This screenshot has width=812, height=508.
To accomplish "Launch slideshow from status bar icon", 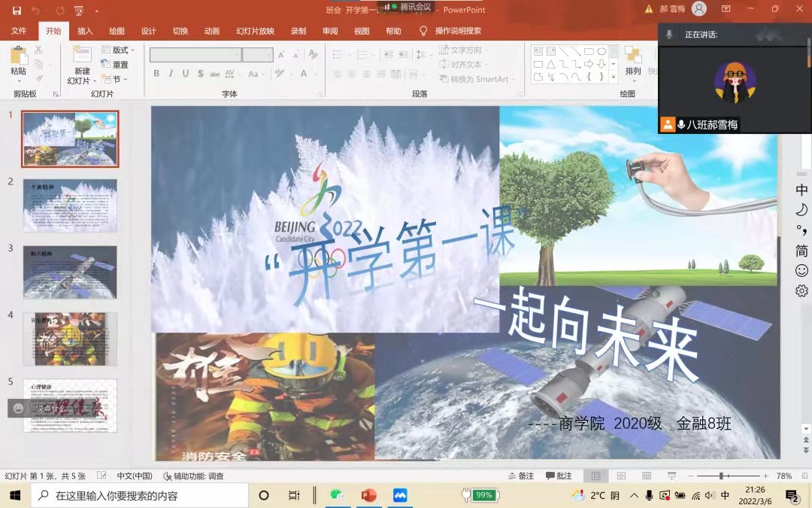I will (671, 476).
